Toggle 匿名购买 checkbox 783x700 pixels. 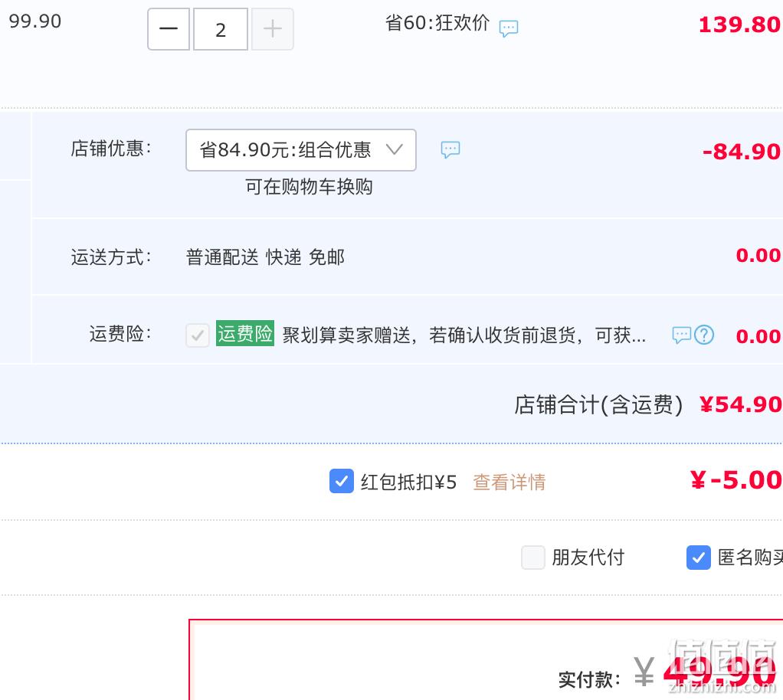tap(699, 558)
